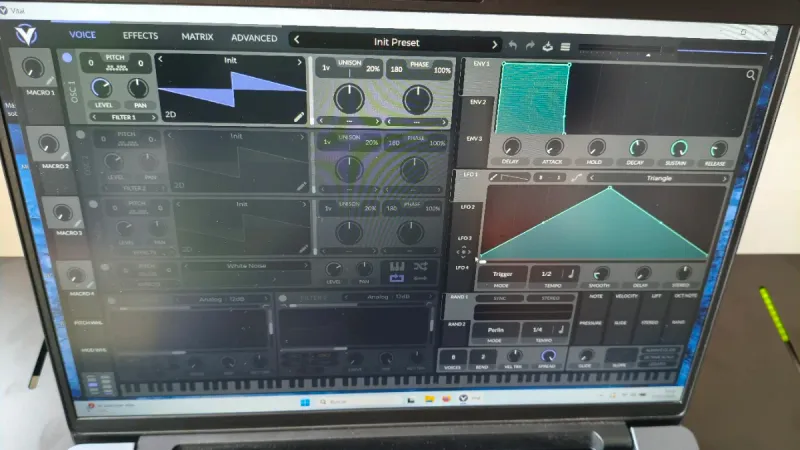Open OSC 1 Filter 1 routing selector
Viewport: 800px width, 450px height.
pos(124,117)
